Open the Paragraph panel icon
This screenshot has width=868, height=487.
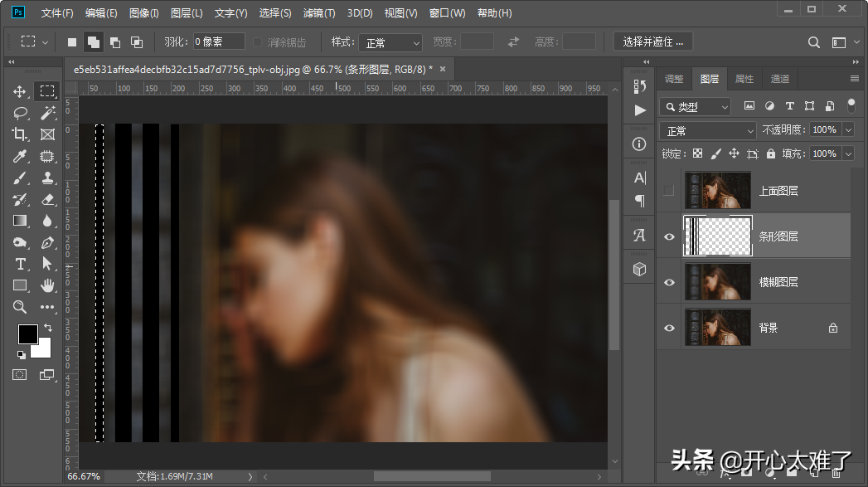tap(639, 201)
